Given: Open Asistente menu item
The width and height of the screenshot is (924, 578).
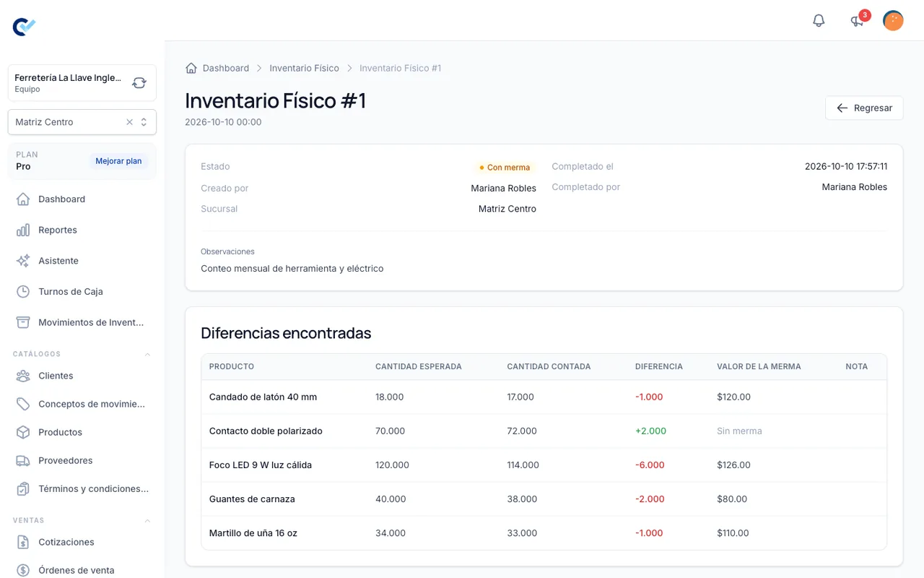Looking at the screenshot, I should (82, 261).
